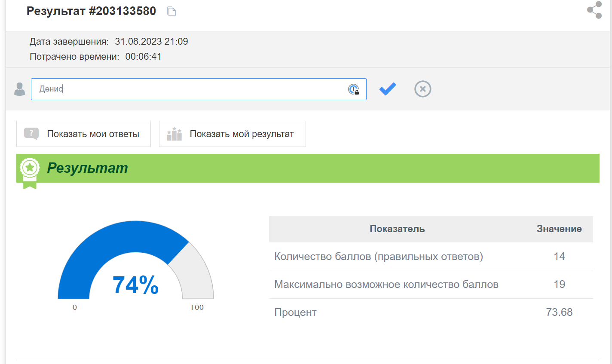Click the green 'Результат' section heading

(x=87, y=168)
